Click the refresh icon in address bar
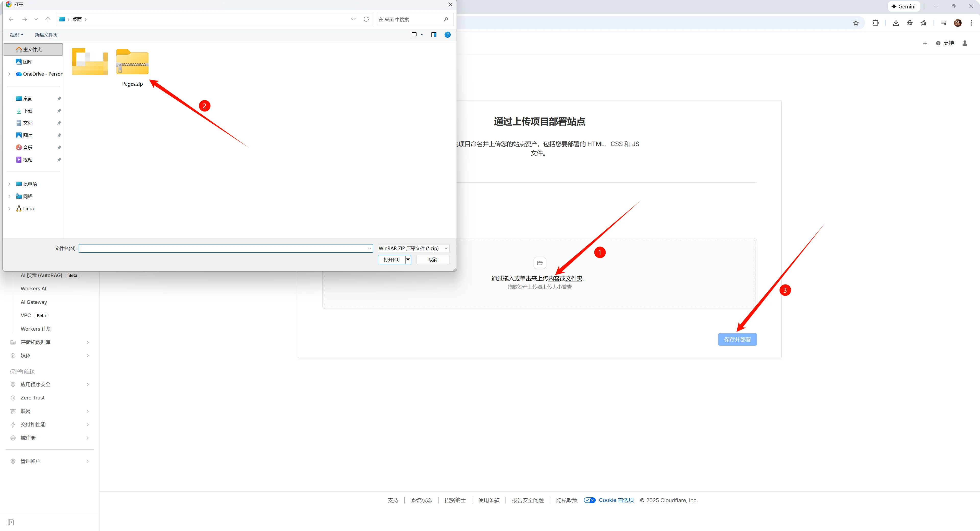This screenshot has height=531, width=980. pyautogui.click(x=366, y=19)
